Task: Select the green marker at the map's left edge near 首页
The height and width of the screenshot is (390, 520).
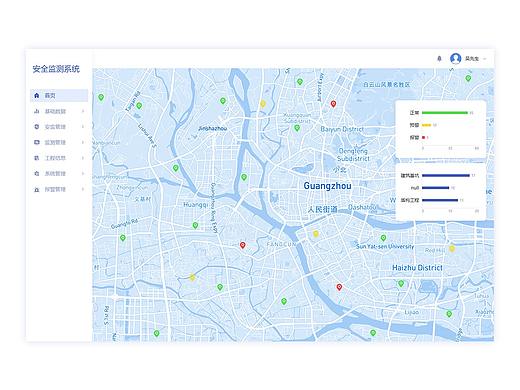Action: (101, 97)
